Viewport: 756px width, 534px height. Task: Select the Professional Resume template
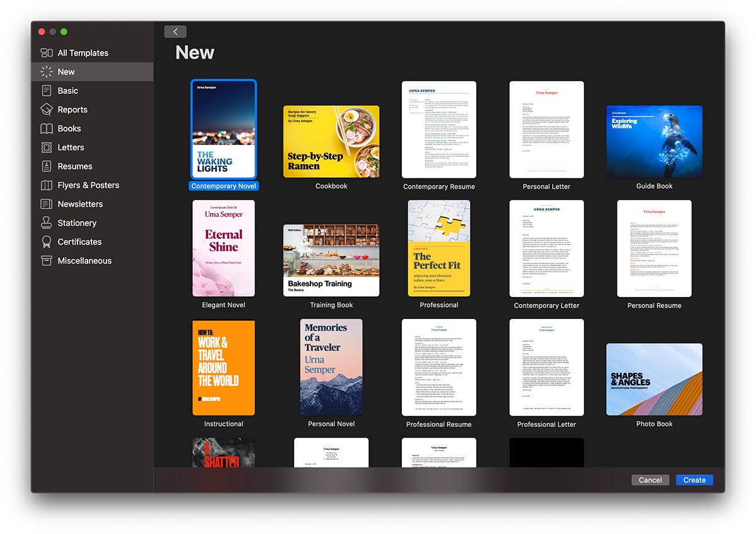pyautogui.click(x=439, y=368)
